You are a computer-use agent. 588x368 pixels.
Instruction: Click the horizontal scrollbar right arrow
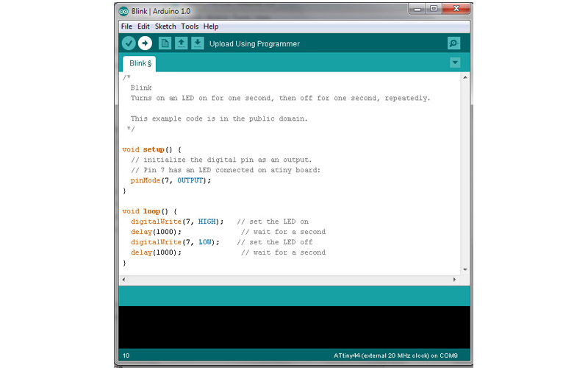[x=454, y=280]
